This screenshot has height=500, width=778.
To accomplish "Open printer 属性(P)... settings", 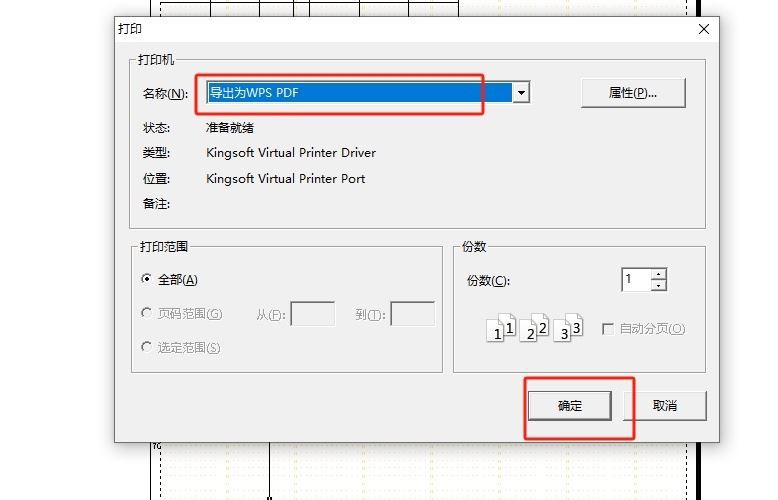I will tap(633, 93).
